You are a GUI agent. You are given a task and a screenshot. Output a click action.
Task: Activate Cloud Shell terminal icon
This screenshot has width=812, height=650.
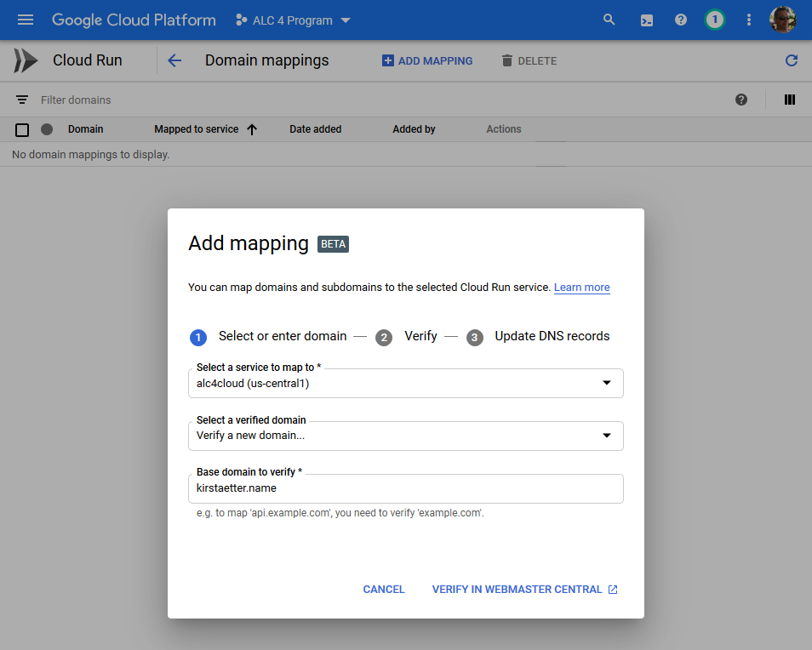pos(646,20)
